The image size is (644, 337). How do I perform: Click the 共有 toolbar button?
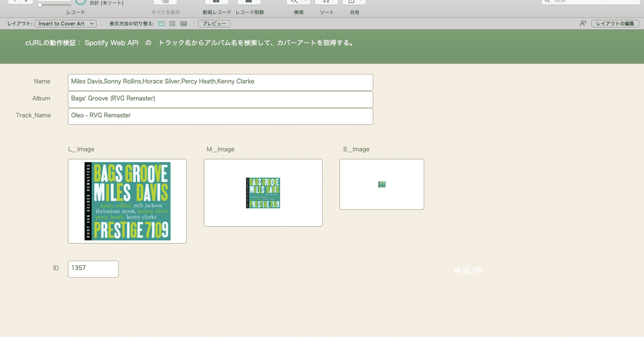click(x=354, y=3)
